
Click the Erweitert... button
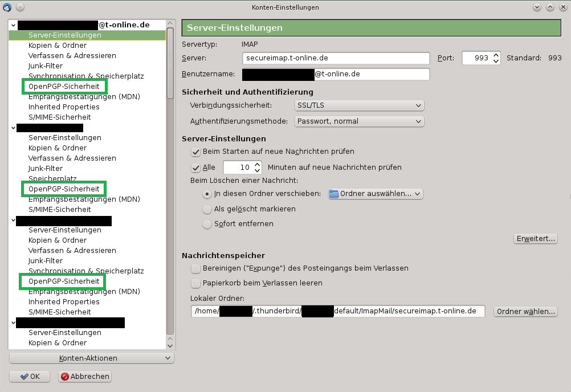click(x=536, y=238)
